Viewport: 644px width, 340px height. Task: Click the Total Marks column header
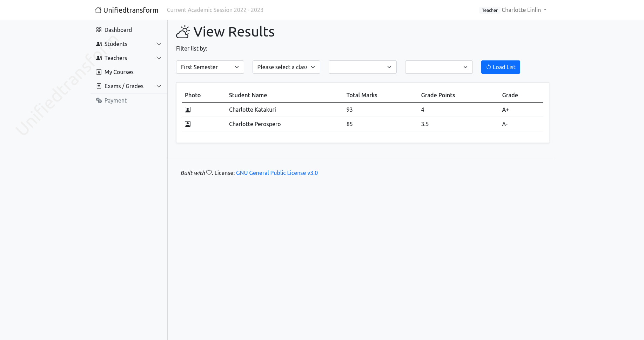[362, 95]
